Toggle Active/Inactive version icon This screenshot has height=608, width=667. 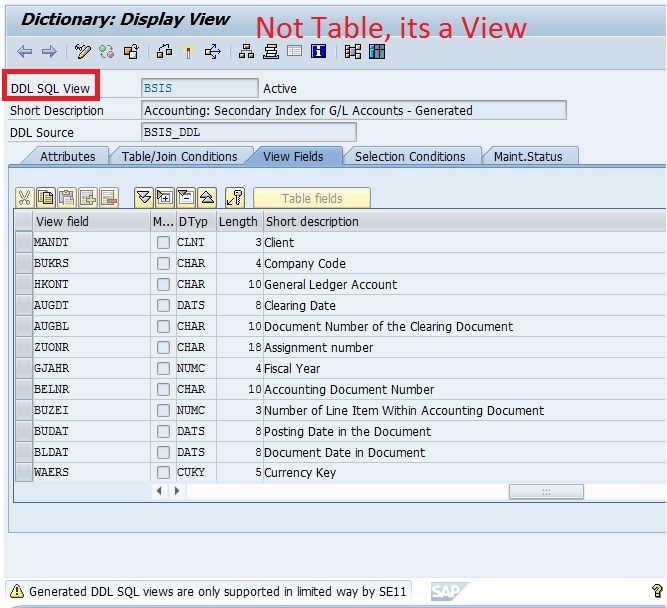(x=106, y=52)
